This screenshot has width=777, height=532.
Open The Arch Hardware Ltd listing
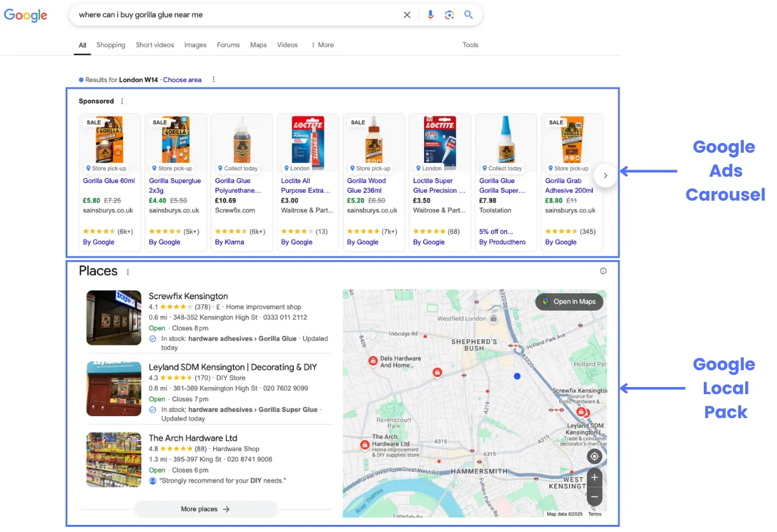pos(193,438)
